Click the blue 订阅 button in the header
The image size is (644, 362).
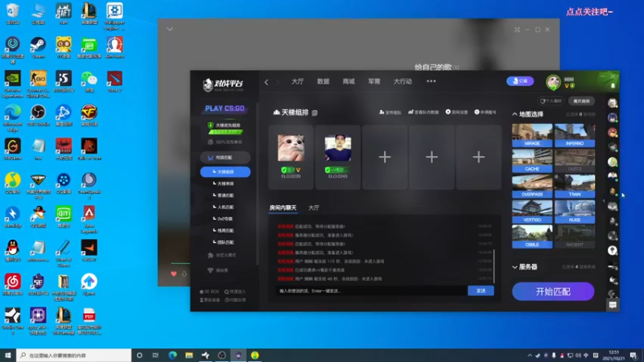click(520, 81)
